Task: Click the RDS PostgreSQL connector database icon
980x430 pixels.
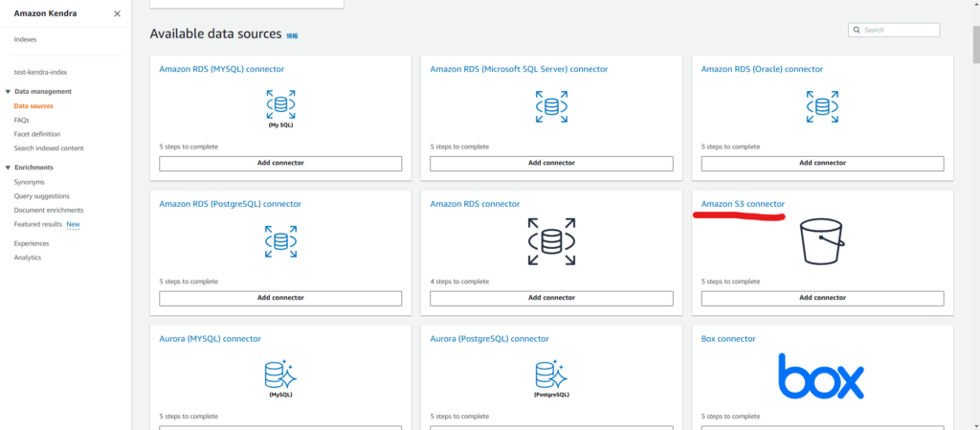Action: tap(280, 241)
